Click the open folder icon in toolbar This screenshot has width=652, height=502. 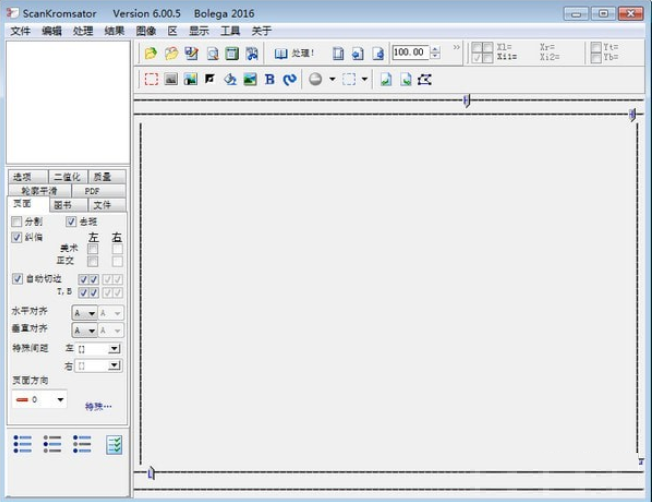[x=151, y=53]
